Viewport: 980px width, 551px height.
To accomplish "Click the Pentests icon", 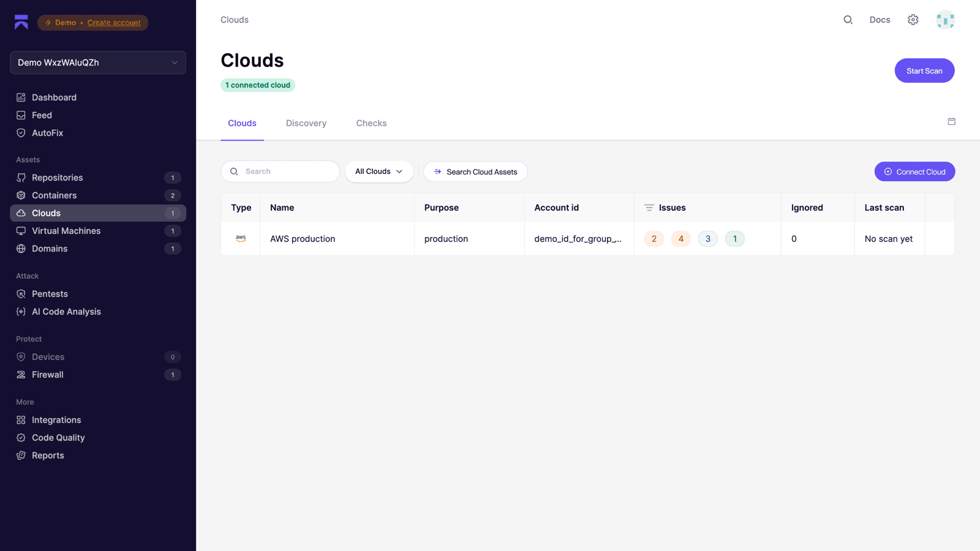I will [x=21, y=294].
